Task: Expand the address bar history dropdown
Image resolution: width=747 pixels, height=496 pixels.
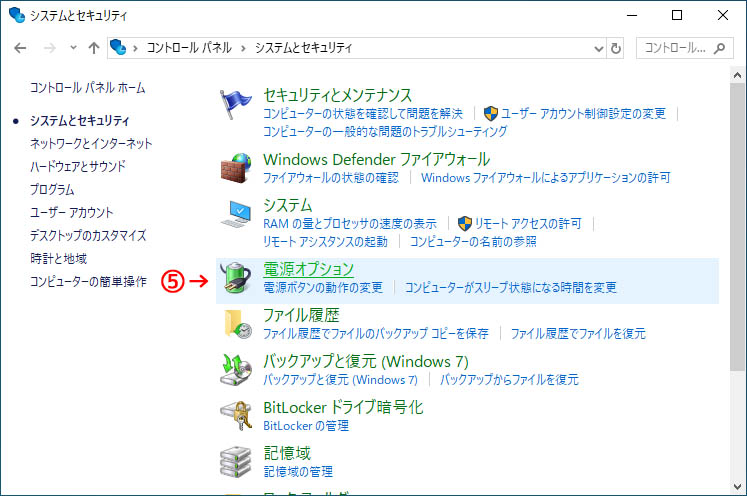Action: [599, 49]
